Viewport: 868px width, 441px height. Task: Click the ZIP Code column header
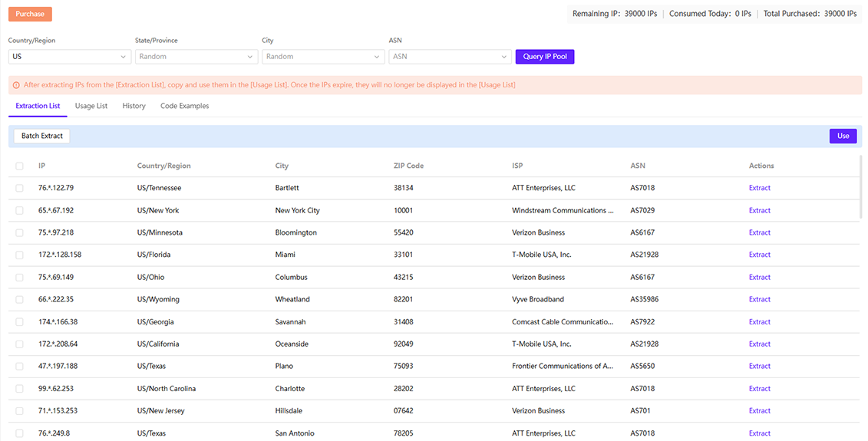(x=408, y=166)
